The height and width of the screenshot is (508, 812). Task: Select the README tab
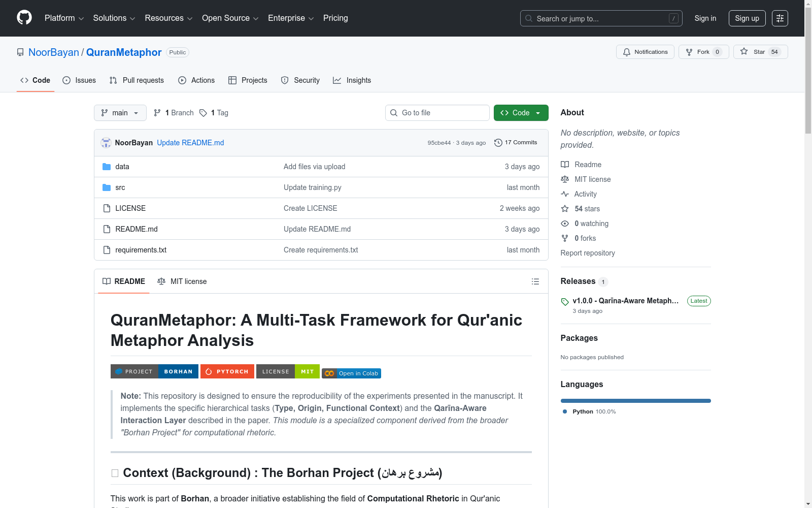click(124, 281)
